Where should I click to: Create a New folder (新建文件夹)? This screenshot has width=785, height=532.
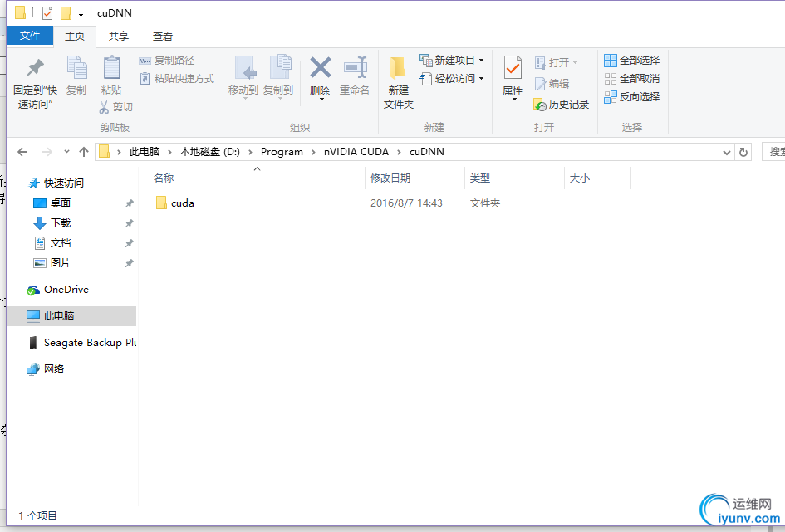click(x=399, y=82)
